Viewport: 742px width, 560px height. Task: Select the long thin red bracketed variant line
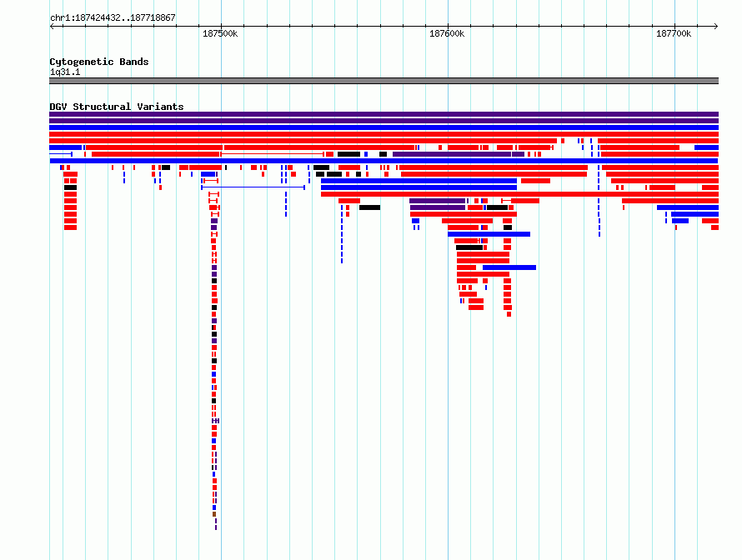(273, 154)
